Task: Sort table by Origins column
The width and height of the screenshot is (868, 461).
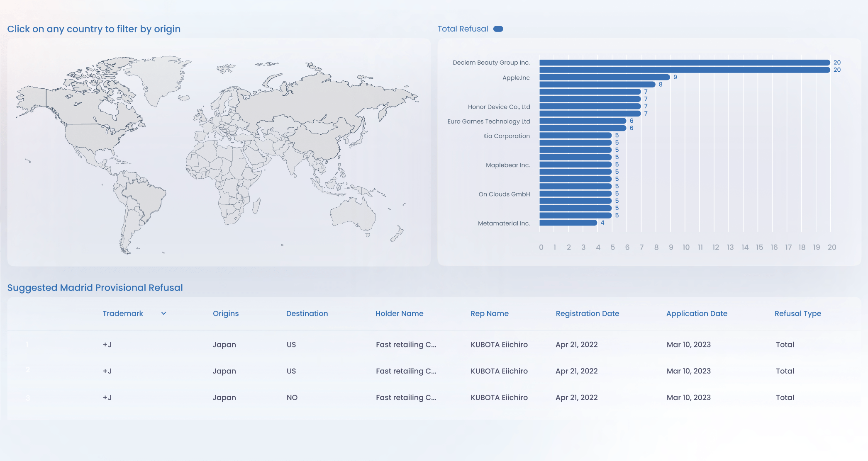Action: [226, 313]
